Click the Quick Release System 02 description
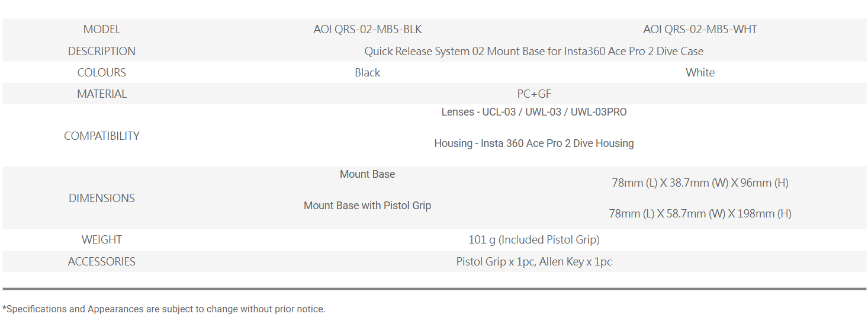 pyautogui.click(x=534, y=51)
